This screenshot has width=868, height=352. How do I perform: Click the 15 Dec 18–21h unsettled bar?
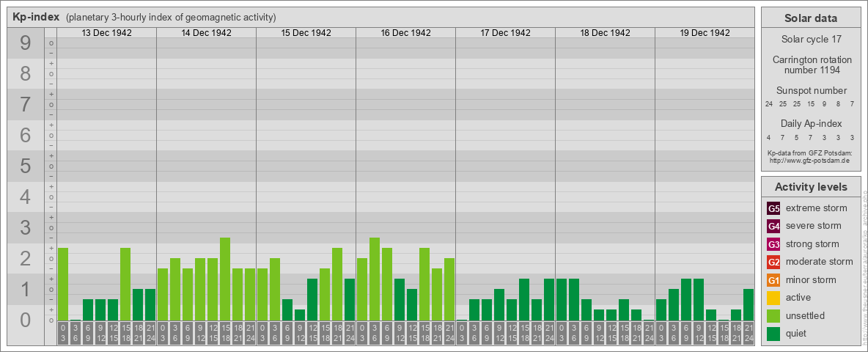tap(337, 284)
